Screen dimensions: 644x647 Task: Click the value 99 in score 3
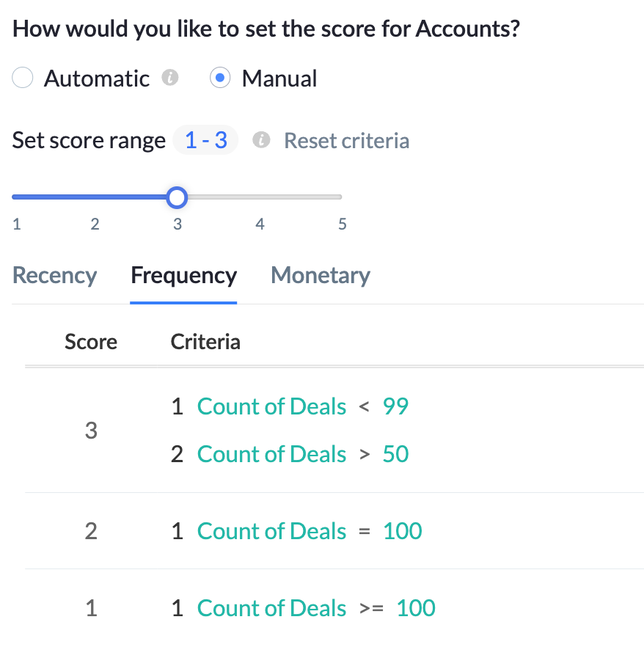coord(395,406)
